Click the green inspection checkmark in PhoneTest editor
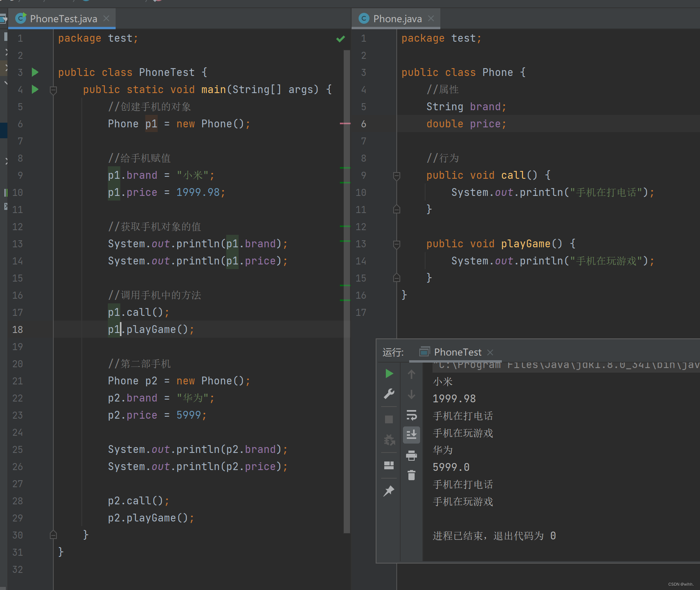Screen dimensions: 700x590 [341, 39]
